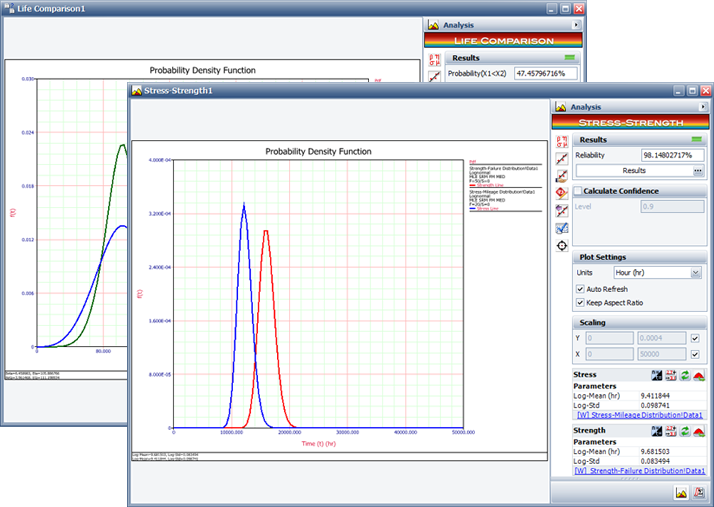Click the parameters icon in Stress-Strength toolbar

click(x=562, y=141)
